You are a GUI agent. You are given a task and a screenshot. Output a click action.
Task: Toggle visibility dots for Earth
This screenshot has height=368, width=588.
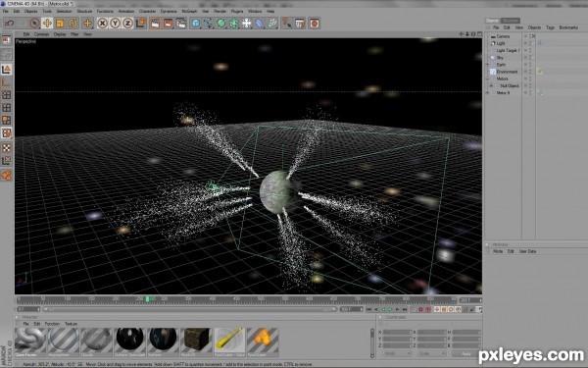coord(530,65)
